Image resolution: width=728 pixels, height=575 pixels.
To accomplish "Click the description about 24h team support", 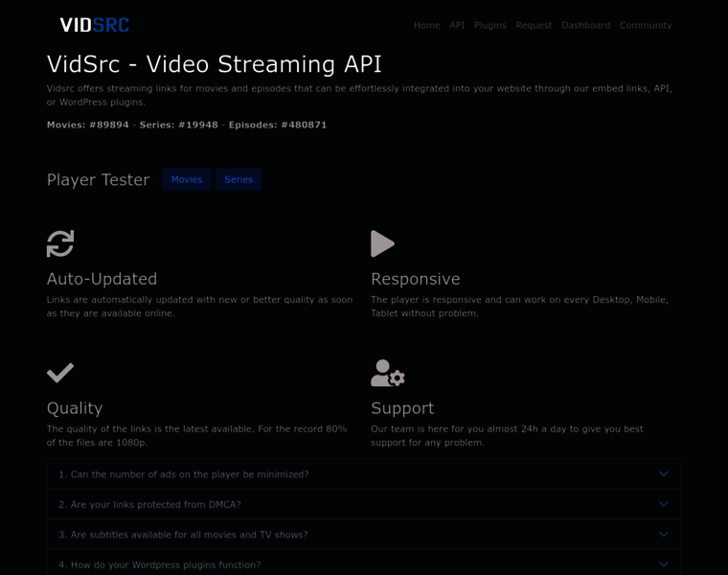I will (507, 436).
